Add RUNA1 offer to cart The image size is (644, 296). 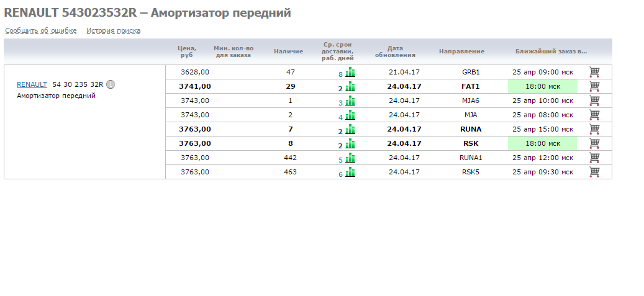click(594, 158)
